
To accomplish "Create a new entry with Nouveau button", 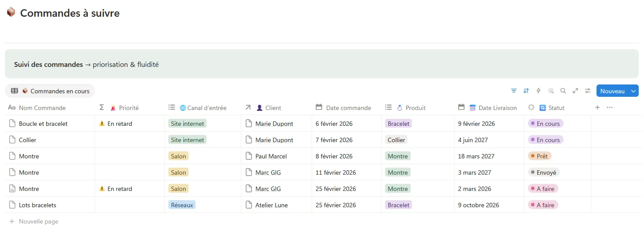I will 612,91.
